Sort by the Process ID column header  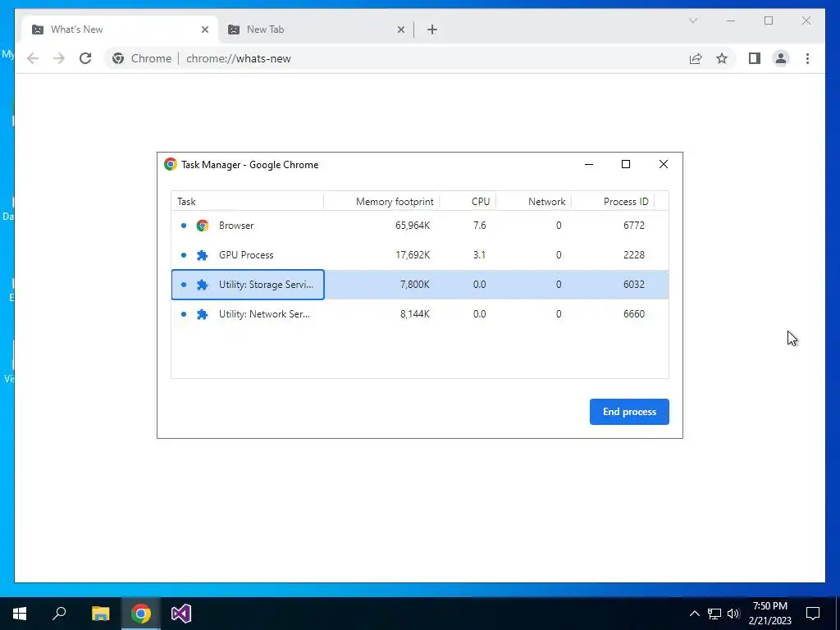pyautogui.click(x=613, y=202)
